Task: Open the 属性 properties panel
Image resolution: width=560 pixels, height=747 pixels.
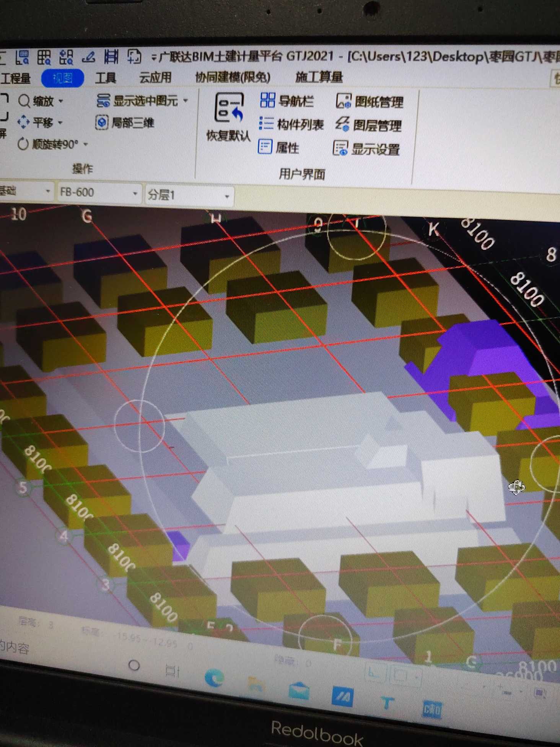Action: click(x=278, y=147)
